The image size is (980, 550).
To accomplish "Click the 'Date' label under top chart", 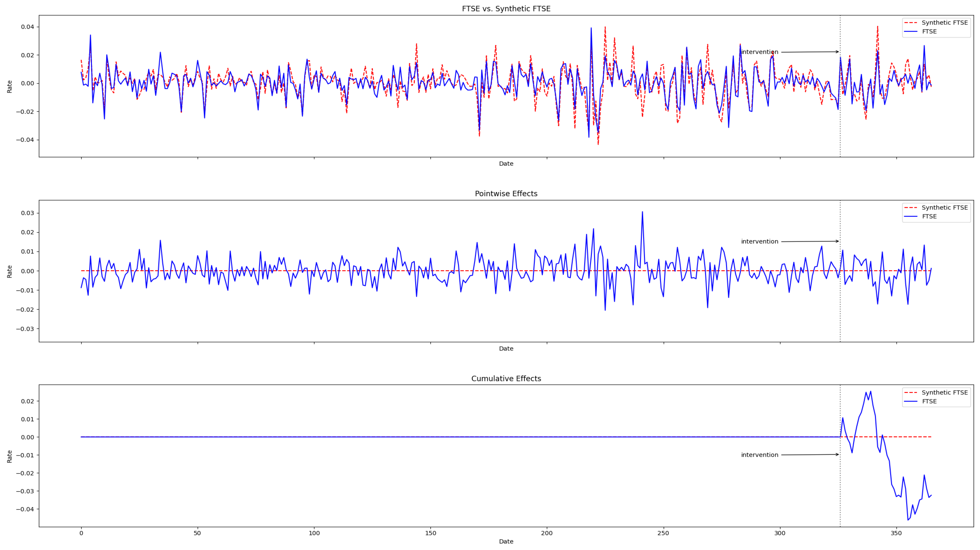I will (x=506, y=164).
